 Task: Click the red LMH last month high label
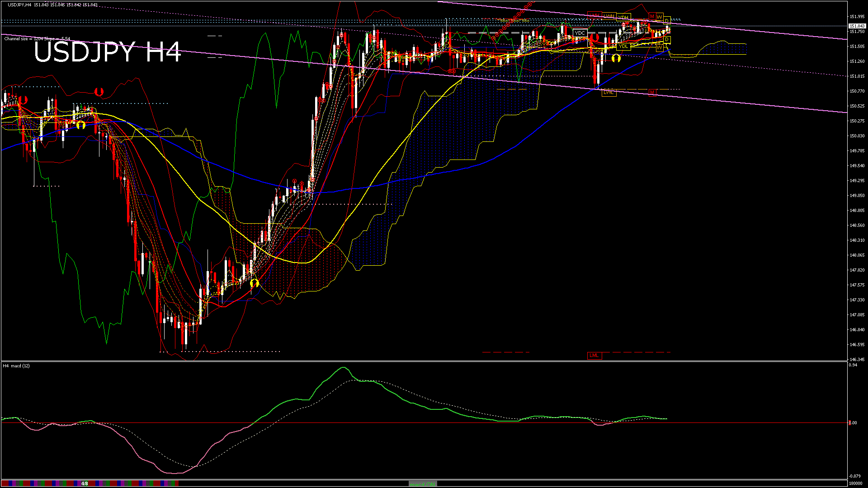594,16
